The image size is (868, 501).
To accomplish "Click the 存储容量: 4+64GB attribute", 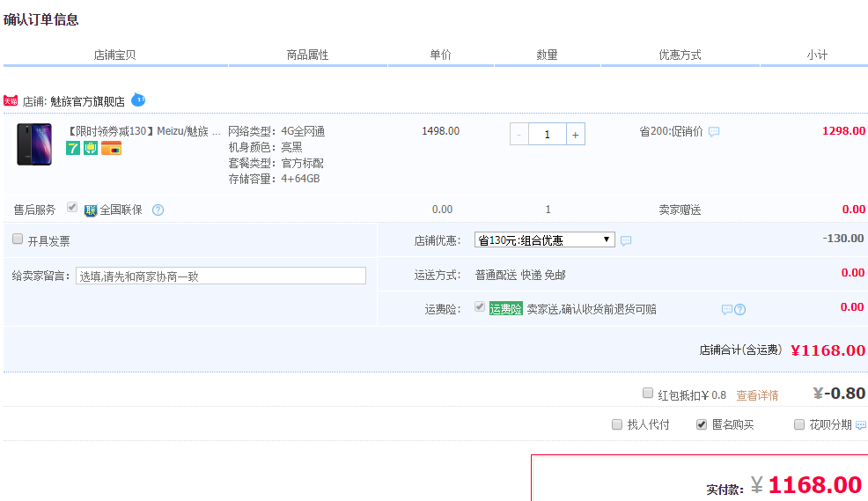I will pyautogui.click(x=274, y=179).
